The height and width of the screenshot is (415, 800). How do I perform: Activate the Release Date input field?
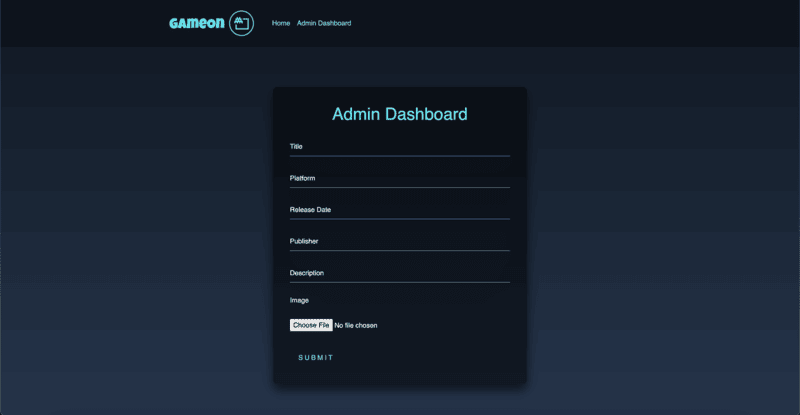point(399,211)
